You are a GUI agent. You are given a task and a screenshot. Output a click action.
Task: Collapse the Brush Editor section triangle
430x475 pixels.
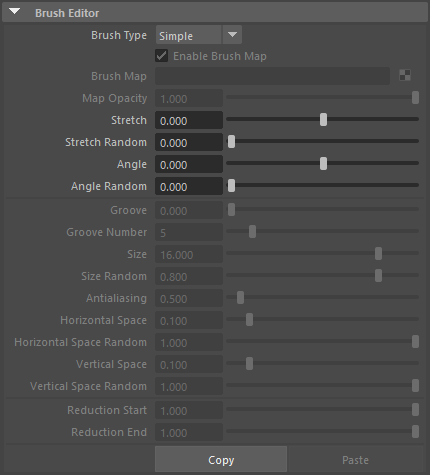pyautogui.click(x=15, y=12)
